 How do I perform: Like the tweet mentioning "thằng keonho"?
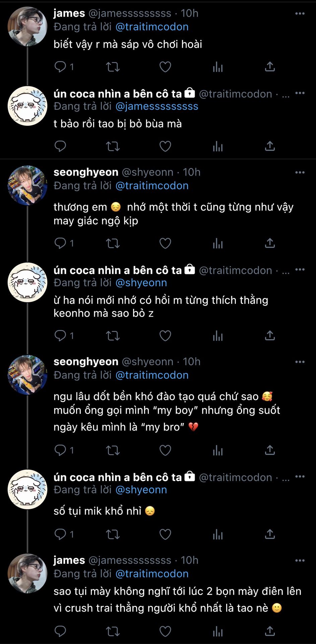[x=165, y=336]
